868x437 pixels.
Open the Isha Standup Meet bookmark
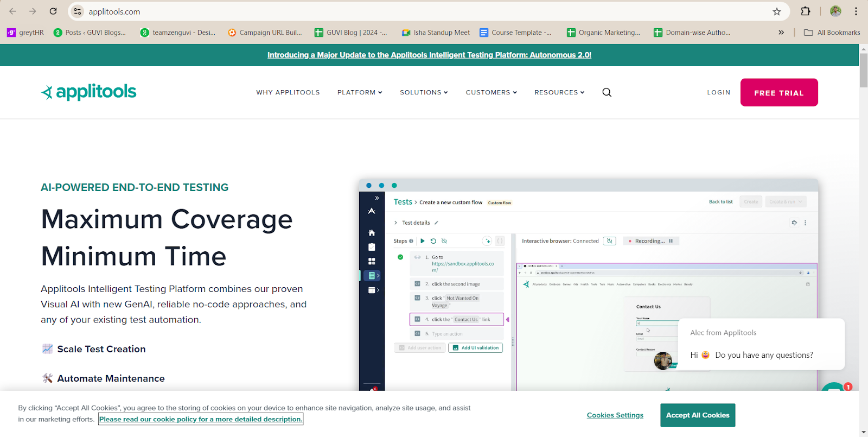[436, 33]
